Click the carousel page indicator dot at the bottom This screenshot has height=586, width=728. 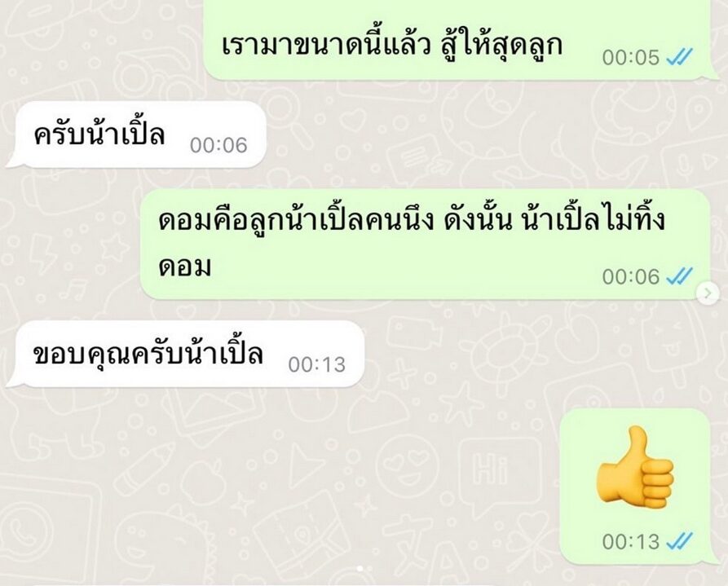point(360,568)
